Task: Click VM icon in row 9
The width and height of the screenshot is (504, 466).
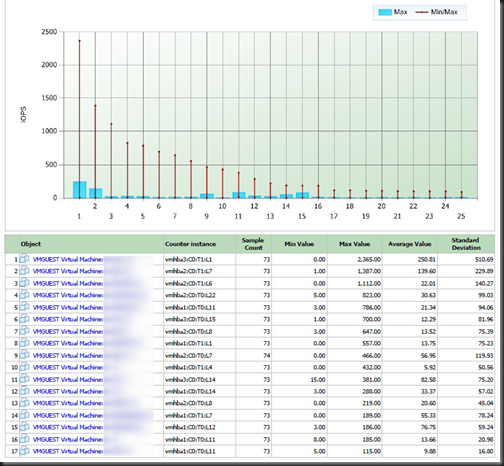Action: tap(25, 355)
